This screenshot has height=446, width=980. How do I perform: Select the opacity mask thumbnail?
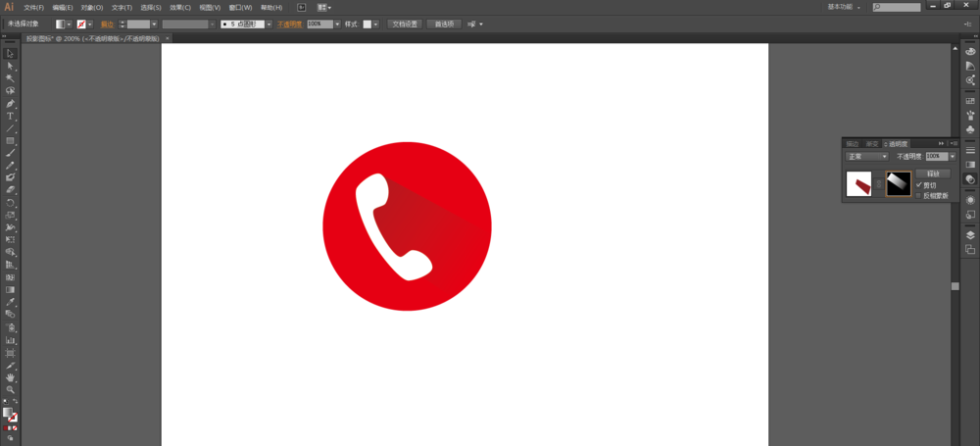pos(898,184)
